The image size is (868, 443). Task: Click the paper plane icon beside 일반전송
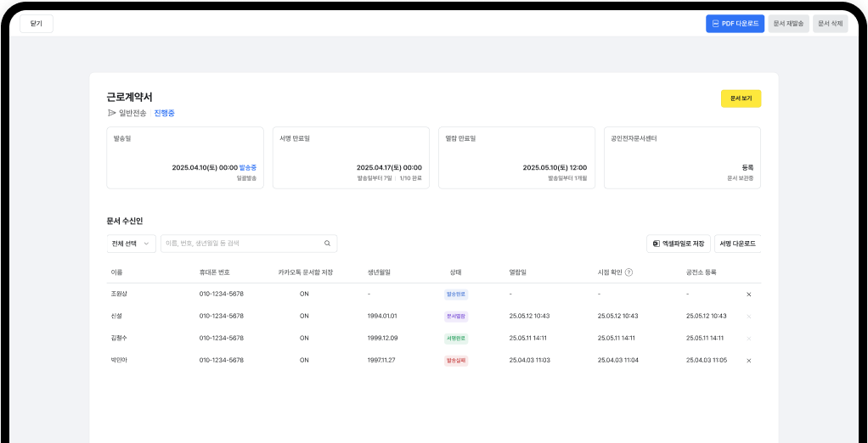pyautogui.click(x=111, y=113)
